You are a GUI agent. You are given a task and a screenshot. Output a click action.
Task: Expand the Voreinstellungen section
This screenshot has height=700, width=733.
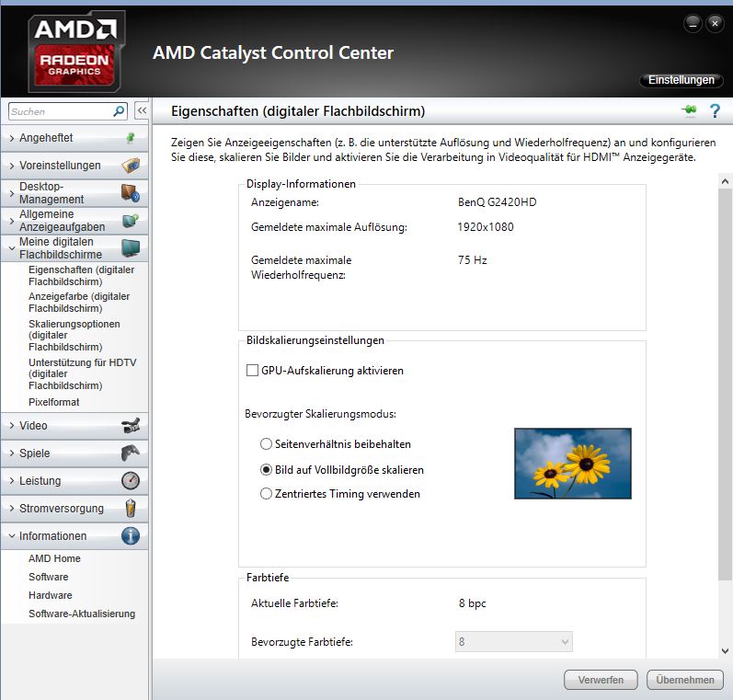(12, 166)
